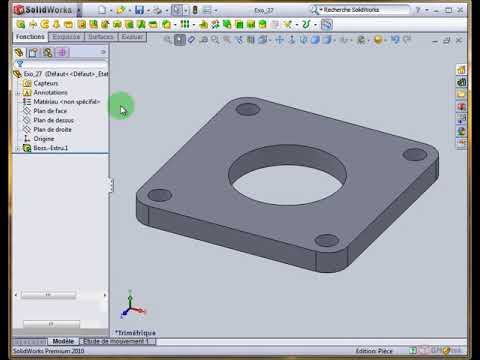Viewport: 480px width, 360px height.
Task: Expand the Boss.-Extru.1 tree node
Action: (18, 148)
